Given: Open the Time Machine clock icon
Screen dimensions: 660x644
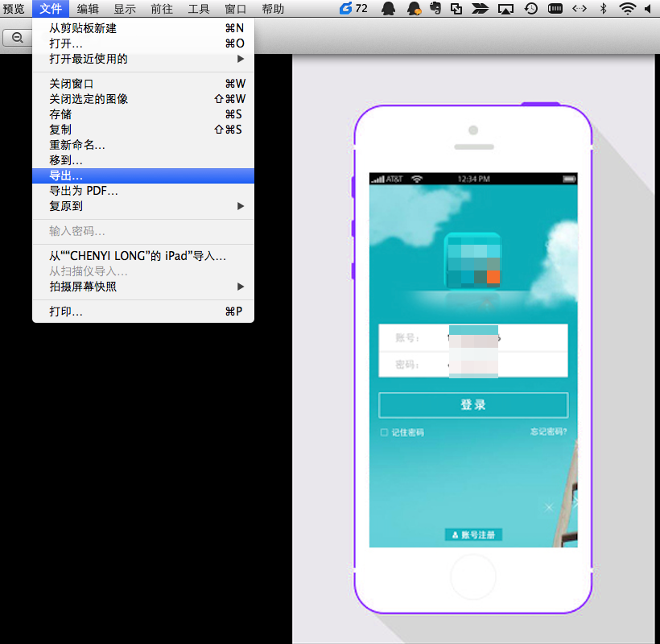Looking at the screenshot, I should [x=530, y=8].
